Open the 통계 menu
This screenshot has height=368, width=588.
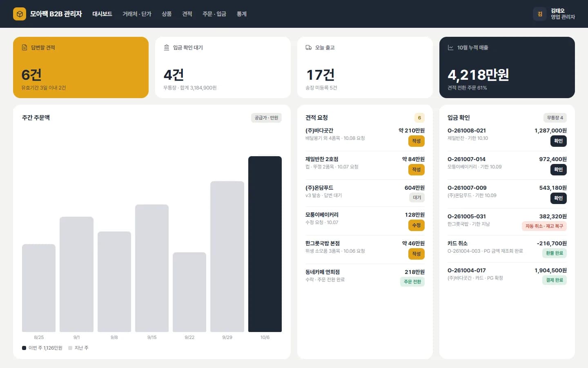242,14
